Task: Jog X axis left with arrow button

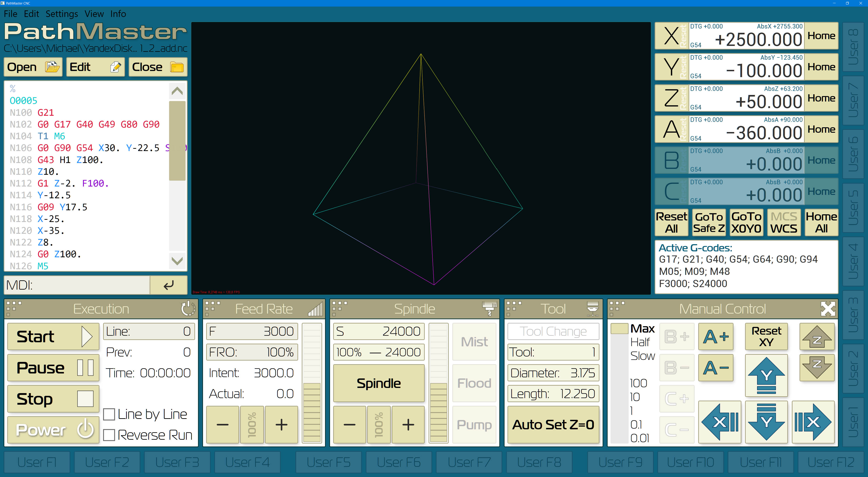Action: click(x=719, y=422)
